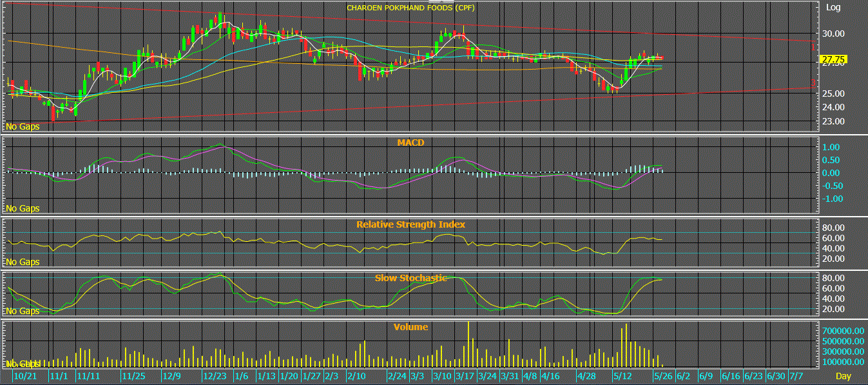Image resolution: width=868 pixels, height=385 pixels.
Task: Click the 24.00 price axis label
Action: point(833,107)
